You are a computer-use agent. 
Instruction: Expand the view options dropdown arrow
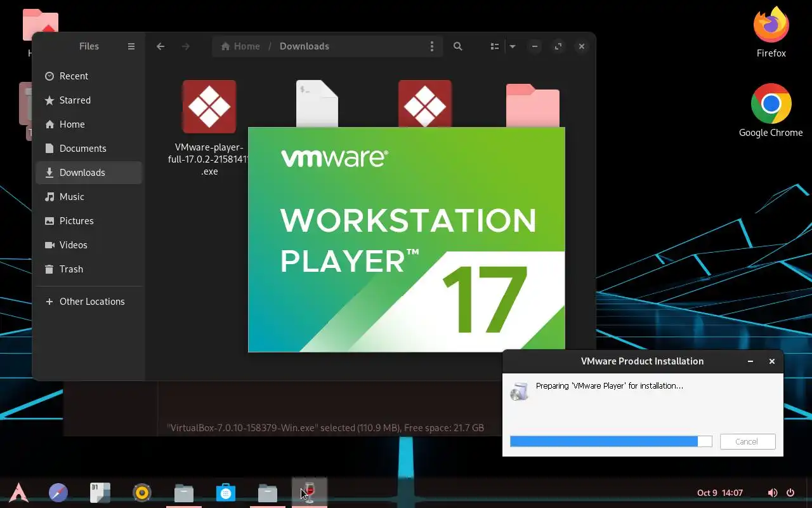[x=513, y=46]
